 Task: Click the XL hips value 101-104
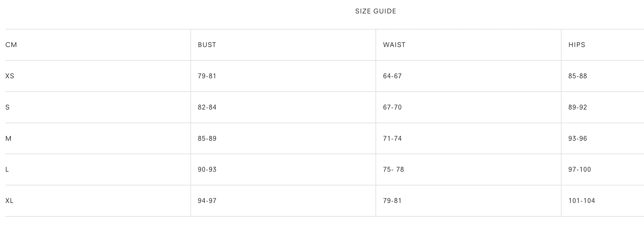pos(582,201)
